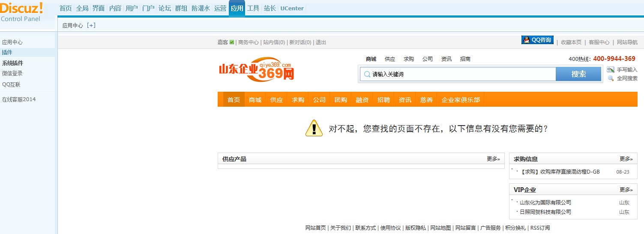Open the 用户 admin menu tab
Viewport: 644px width, 234px height.
click(x=132, y=8)
